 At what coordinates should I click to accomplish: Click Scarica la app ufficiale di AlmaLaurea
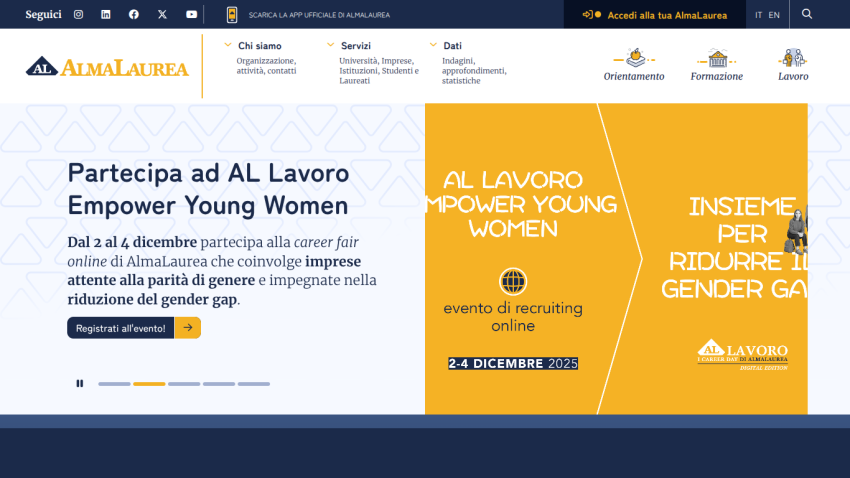[319, 15]
